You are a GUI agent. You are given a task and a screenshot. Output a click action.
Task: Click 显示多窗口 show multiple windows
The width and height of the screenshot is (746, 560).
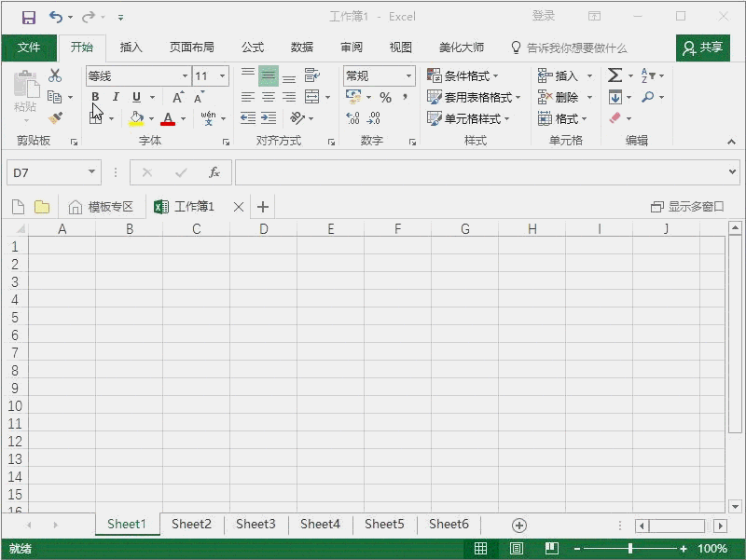coord(687,207)
